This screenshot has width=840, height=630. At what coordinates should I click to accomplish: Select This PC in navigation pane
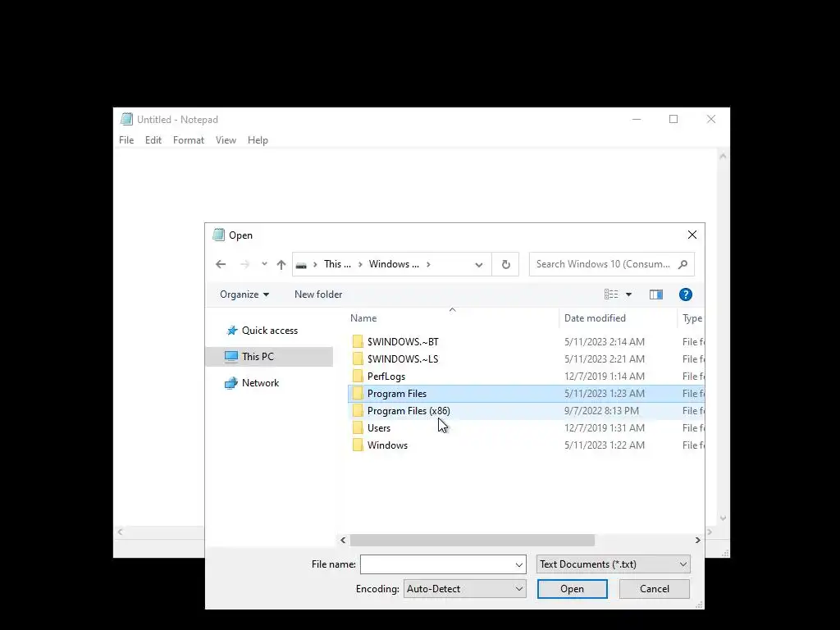(269, 357)
